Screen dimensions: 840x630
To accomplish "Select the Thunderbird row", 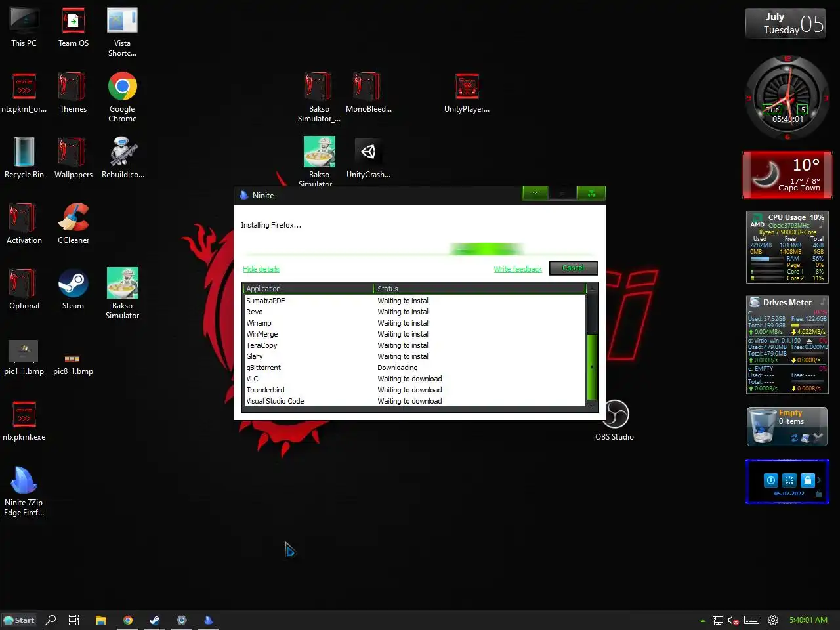I will (x=414, y=390).
